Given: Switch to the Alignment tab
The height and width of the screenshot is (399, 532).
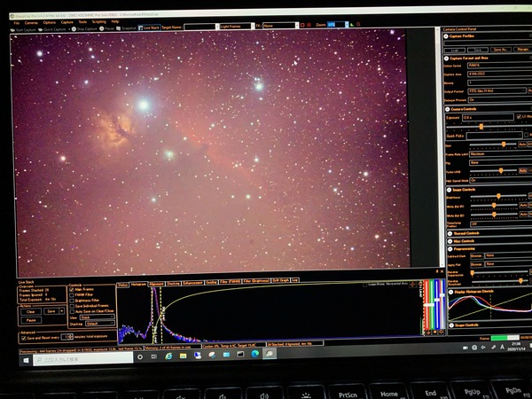Looking at the screenshot, I should point(156,284).
